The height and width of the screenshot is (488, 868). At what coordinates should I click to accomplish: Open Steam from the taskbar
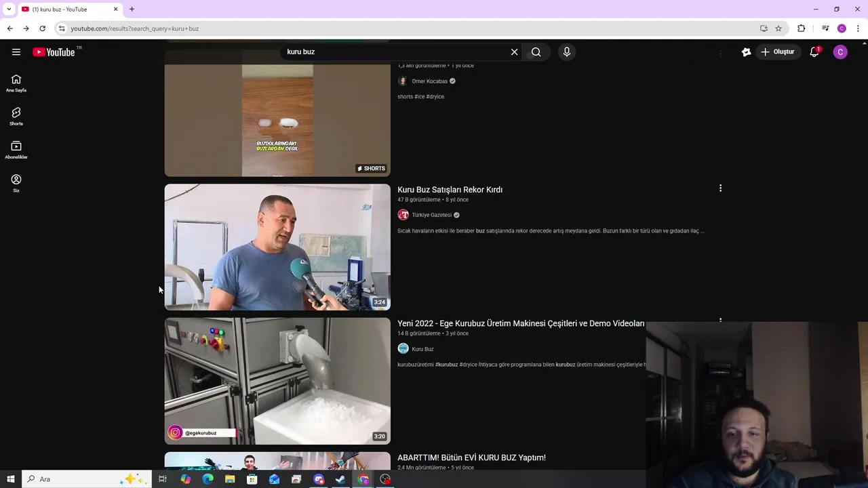[x=340, y=479]
